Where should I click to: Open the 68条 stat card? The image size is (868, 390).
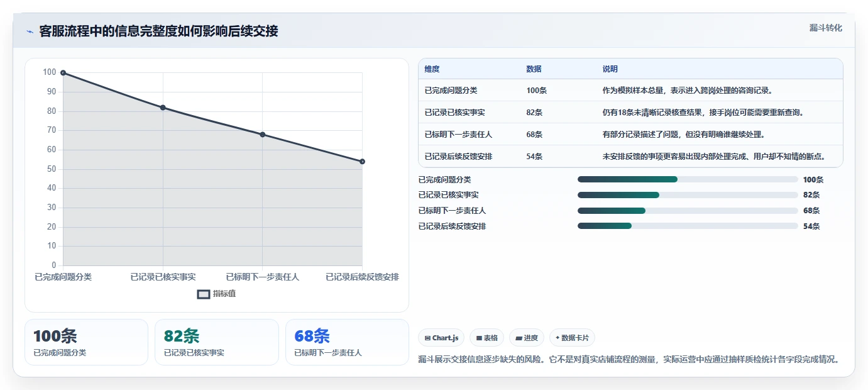click(347, 342)
